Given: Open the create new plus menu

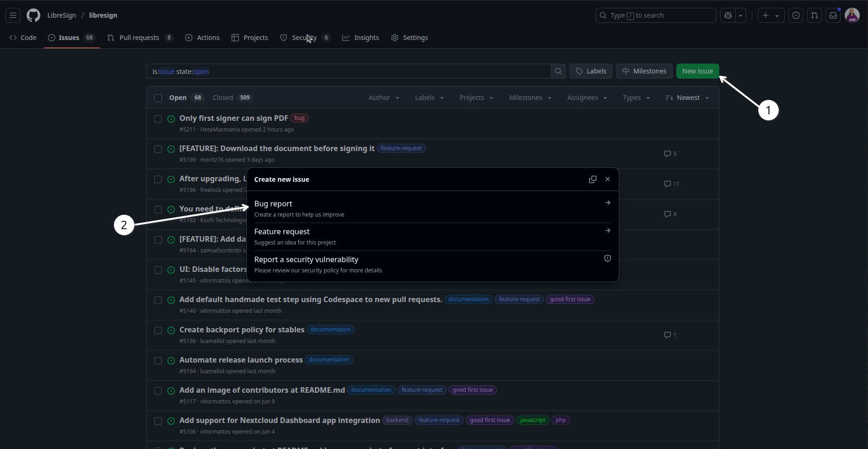Looking at the screenshot, I should click(x=771, y=15).
